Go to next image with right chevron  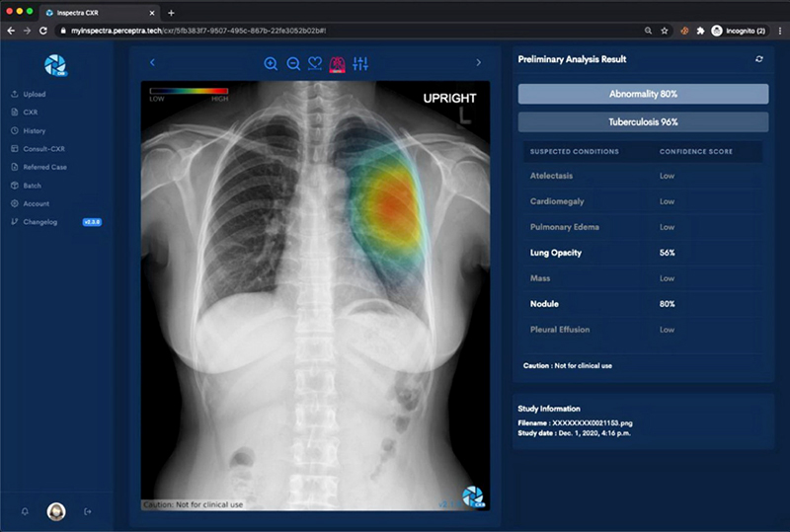click(x=479, y=63)
